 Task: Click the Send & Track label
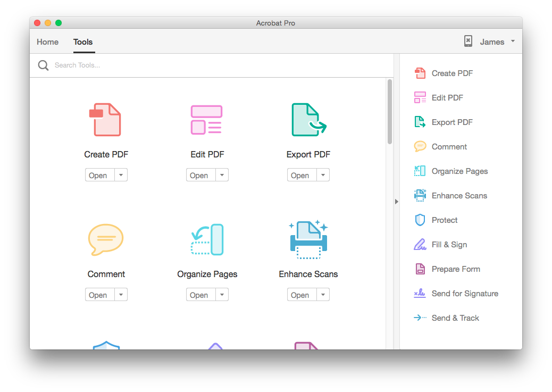coord(456,318)
